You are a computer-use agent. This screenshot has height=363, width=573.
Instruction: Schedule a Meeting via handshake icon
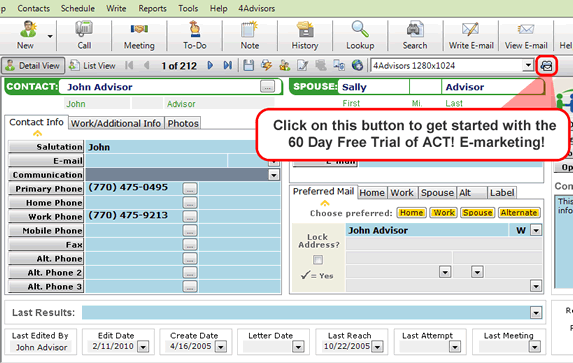tap(139, 29)
